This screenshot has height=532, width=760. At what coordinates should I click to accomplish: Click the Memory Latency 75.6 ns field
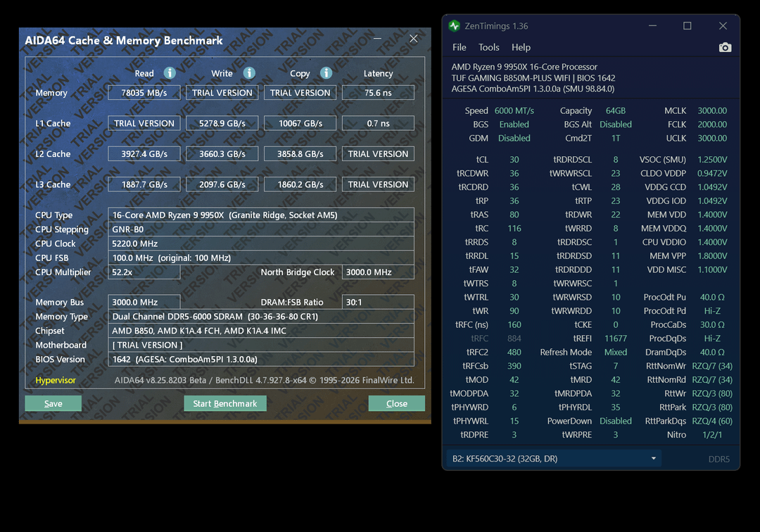[378, 93]
